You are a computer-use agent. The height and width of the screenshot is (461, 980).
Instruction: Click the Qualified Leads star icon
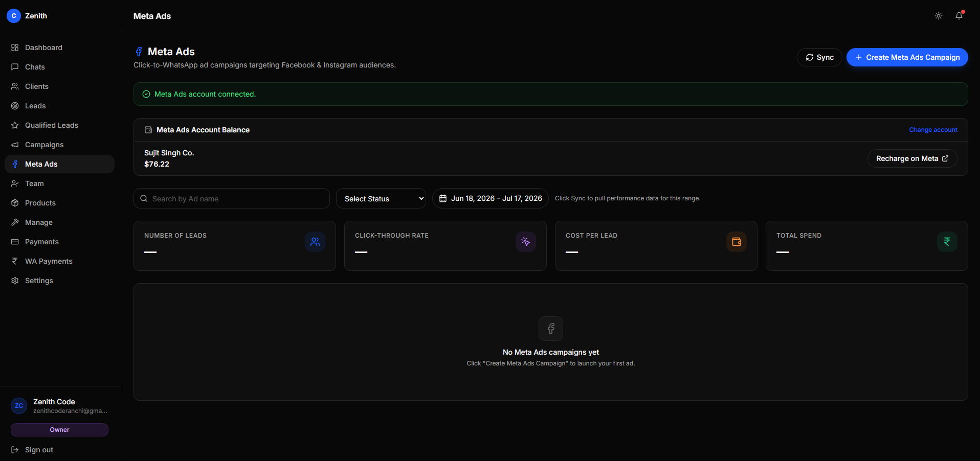[15, 125]
